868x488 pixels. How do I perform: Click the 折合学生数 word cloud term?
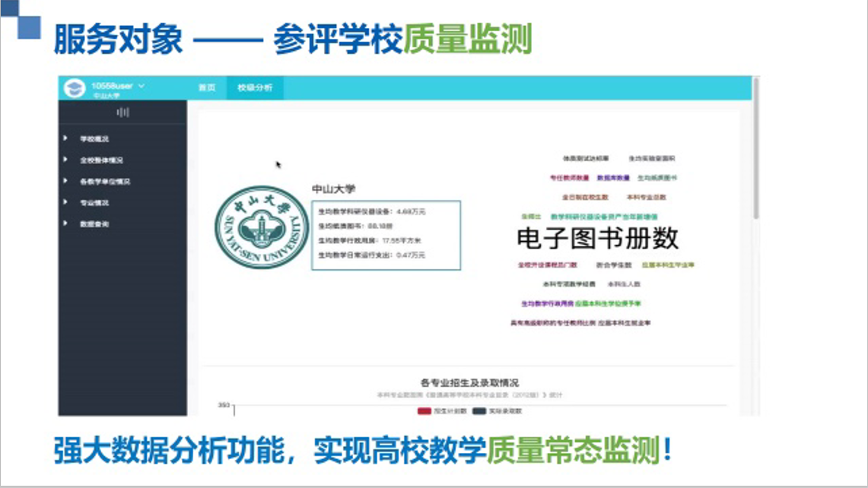tap(614, 265)
